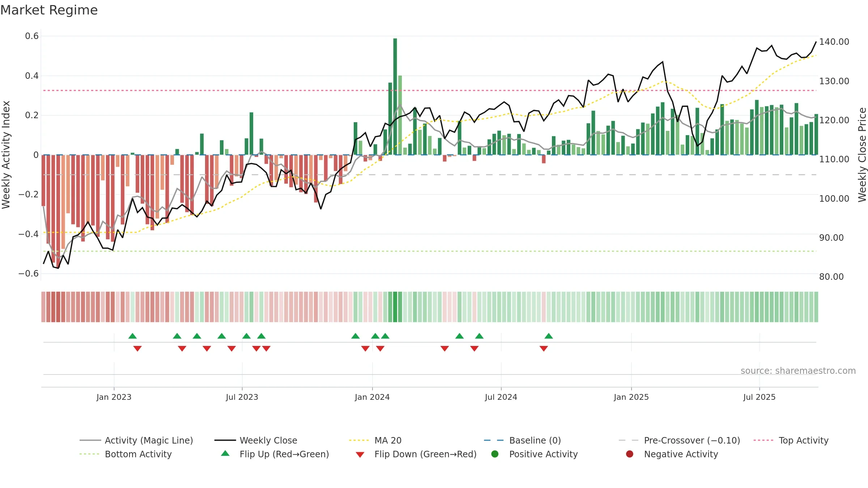Click the red Negative Activity legend dot

point(630,454)
